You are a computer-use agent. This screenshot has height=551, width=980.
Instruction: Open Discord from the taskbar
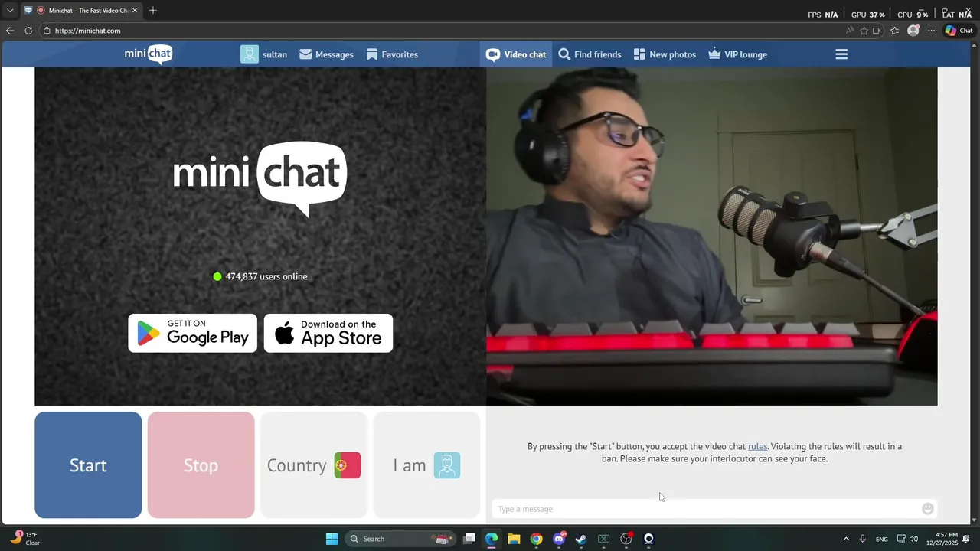[559, 539]
